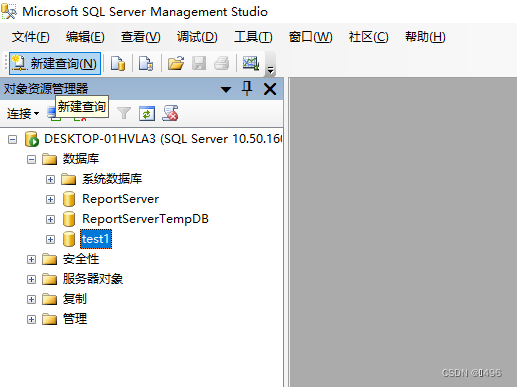Viewport: 517px width, 387px height.
Task: Click the Print icon in the toolbar
Action: coord(222,63)
